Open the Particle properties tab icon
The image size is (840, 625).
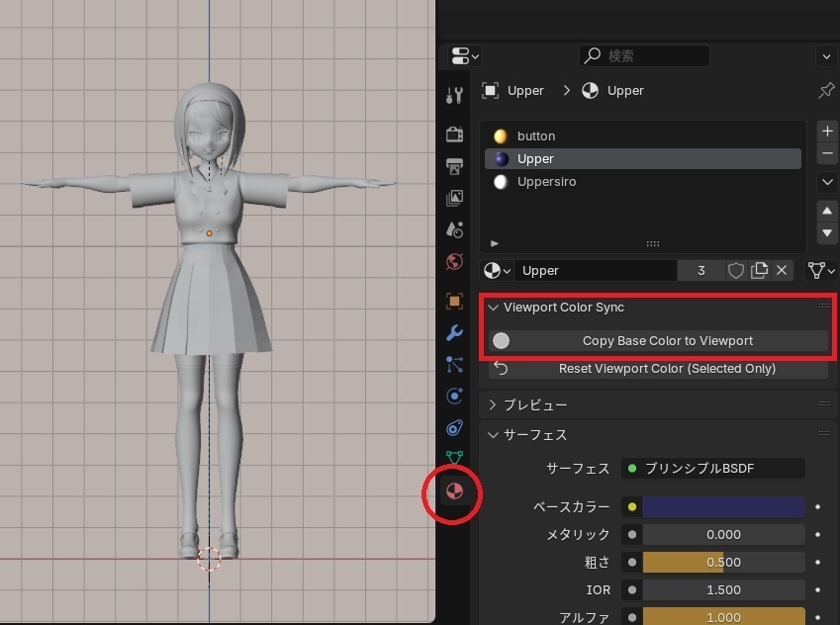pyautogui.click(x=453, y=364)
